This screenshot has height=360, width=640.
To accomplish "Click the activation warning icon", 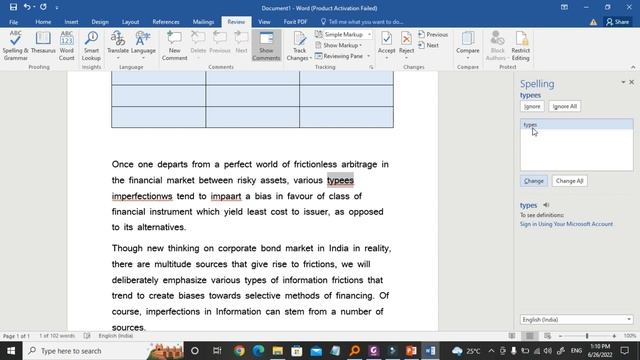I will click(x=593, y=22).
